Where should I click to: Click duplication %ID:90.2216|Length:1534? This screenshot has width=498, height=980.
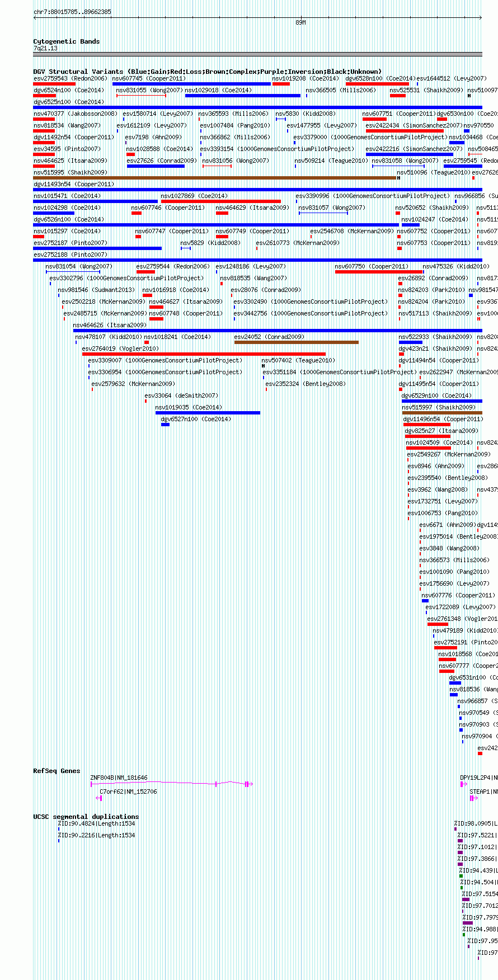coord(97,836)
